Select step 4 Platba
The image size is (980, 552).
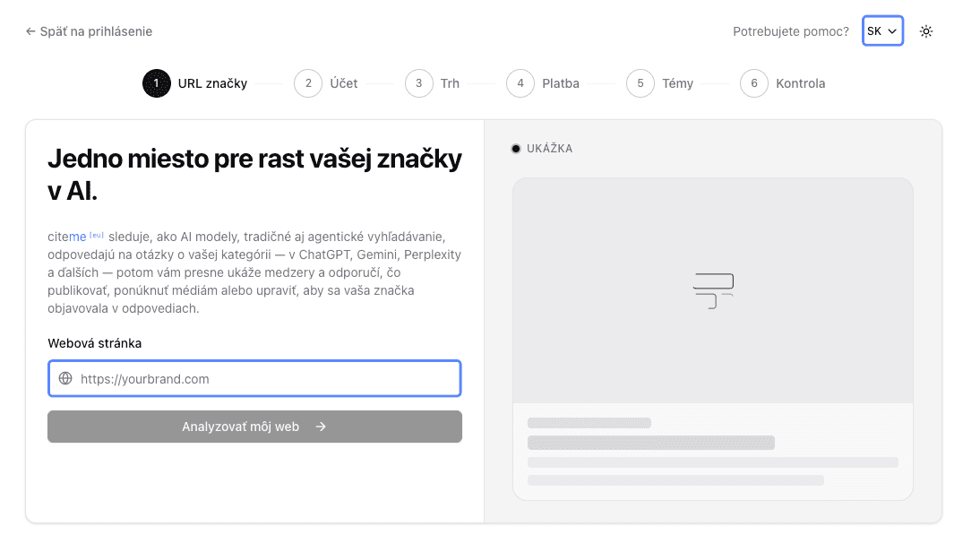pos(543,83)
